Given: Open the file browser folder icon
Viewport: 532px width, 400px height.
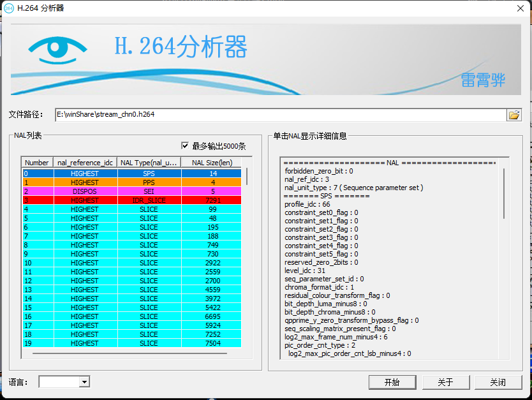Looking at the screenshot, I should [515, 115].
